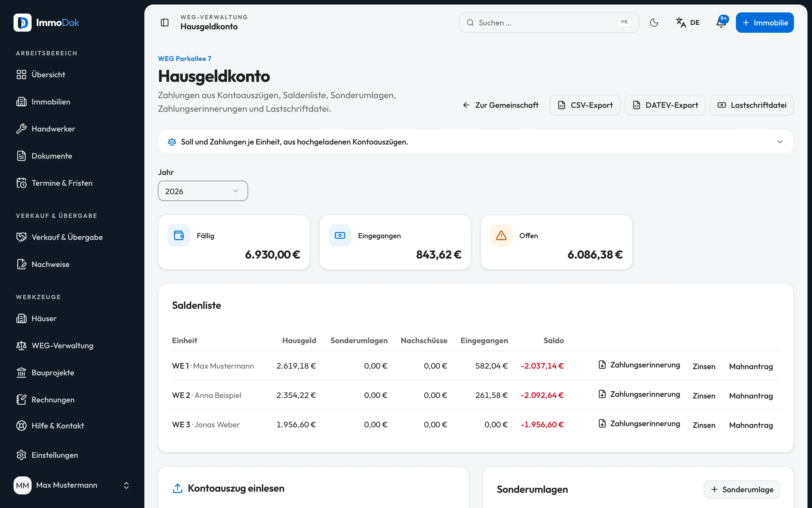Open notifications bell icon
Viewport: 812px width, 508px height.
721,23
